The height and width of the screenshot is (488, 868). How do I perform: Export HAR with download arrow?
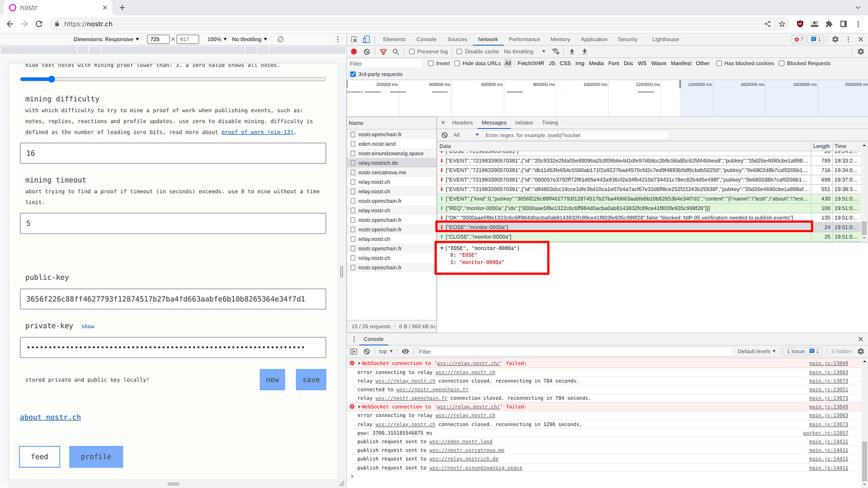[585, 51]
